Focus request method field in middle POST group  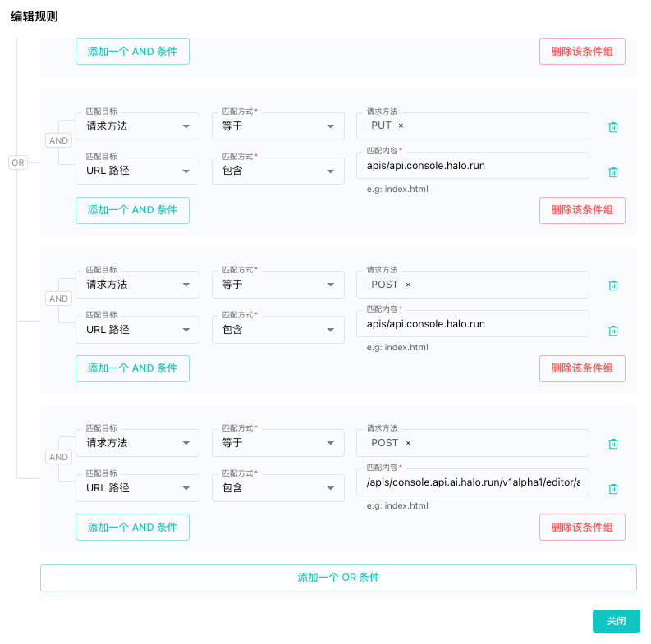point(473,285)
